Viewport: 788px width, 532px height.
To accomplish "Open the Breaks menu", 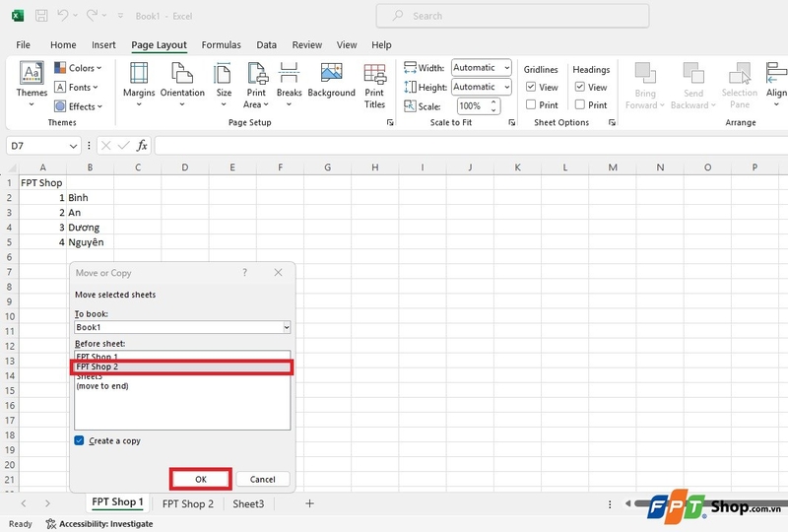I will (289, 85).
